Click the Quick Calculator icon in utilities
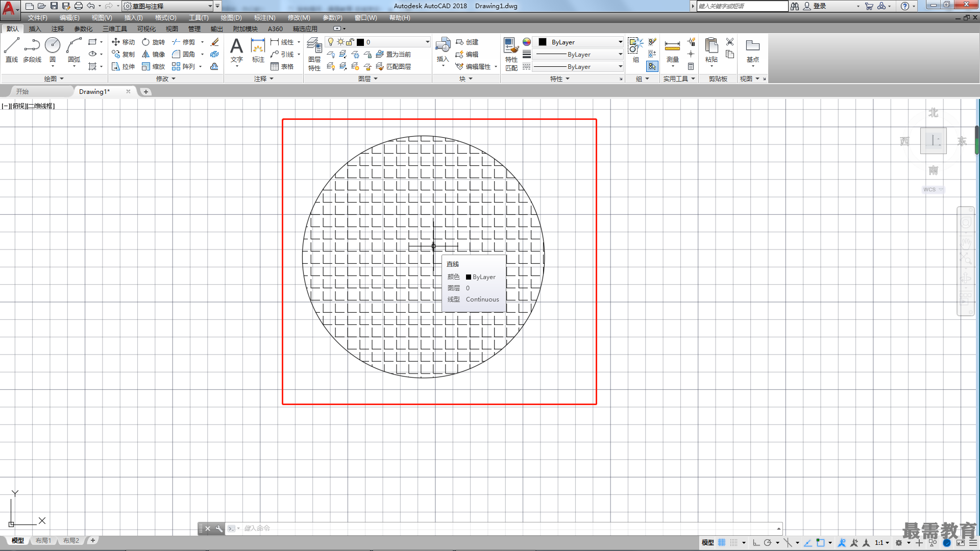Image resolution: width=980 pixels, height=551 pixels. click(x=691, y=66)
